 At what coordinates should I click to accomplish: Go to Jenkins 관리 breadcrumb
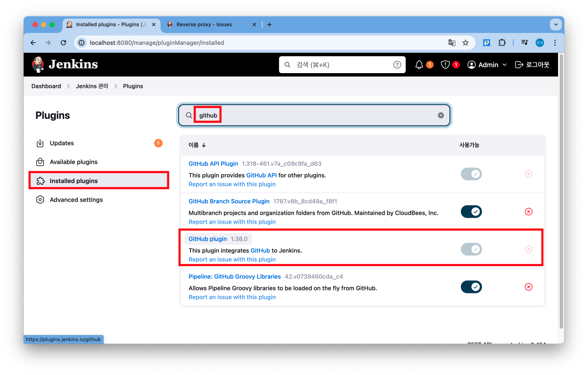(92, 86)
